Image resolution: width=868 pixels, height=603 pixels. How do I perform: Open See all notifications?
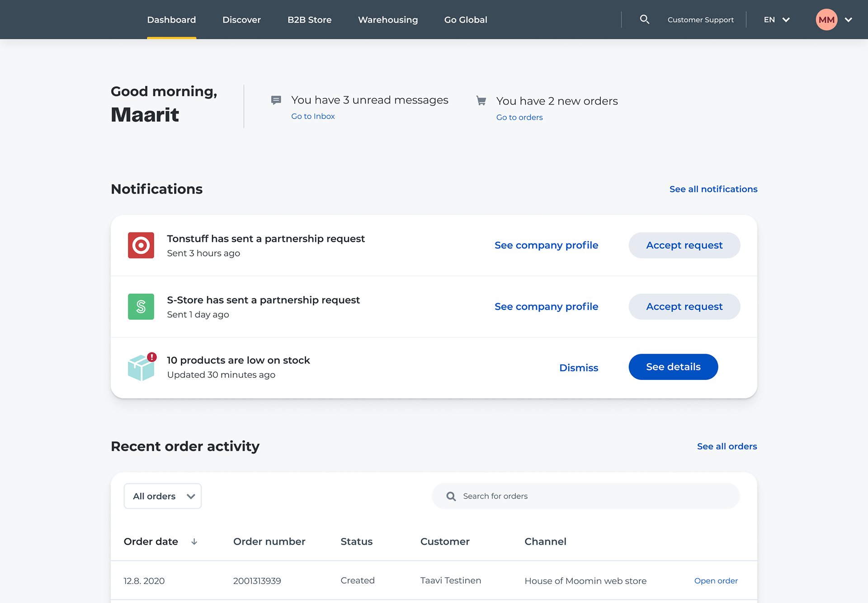(x=713, y=189)
